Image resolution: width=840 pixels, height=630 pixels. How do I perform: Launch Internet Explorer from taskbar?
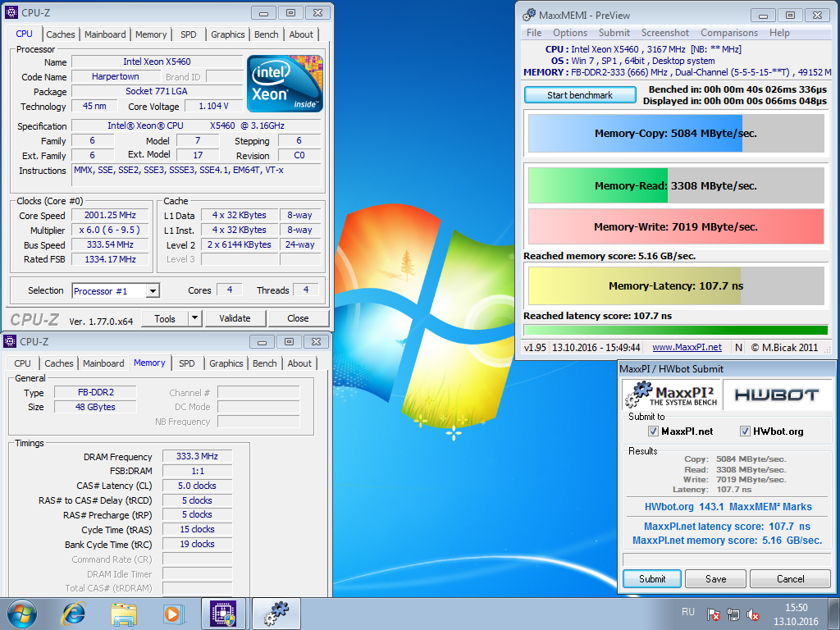73,614
